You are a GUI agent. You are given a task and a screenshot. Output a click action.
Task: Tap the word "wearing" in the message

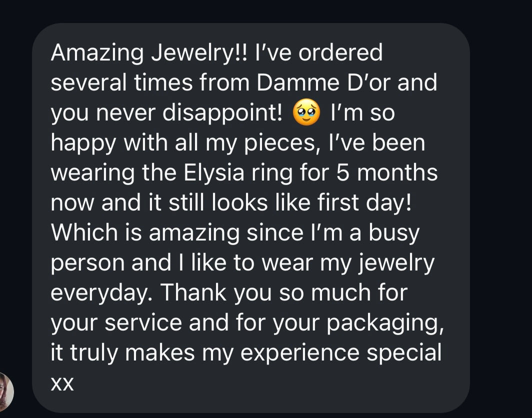tap(92, 173)
